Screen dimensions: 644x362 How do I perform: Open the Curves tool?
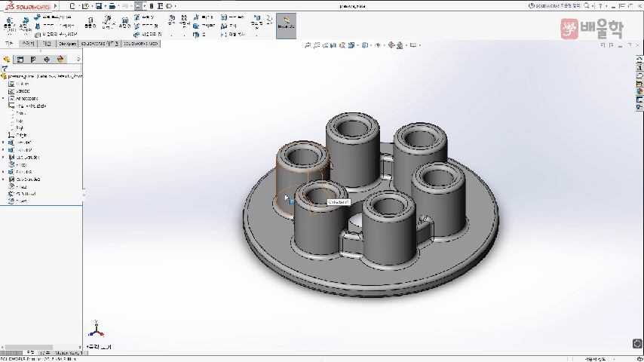[x=269, y=20]
